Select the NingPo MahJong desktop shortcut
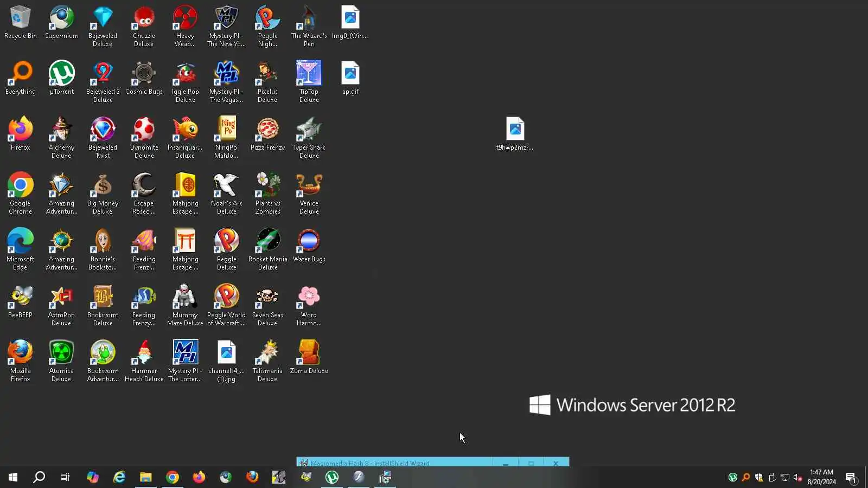Viewport: 868px width, 488px height. click(226, 138)
